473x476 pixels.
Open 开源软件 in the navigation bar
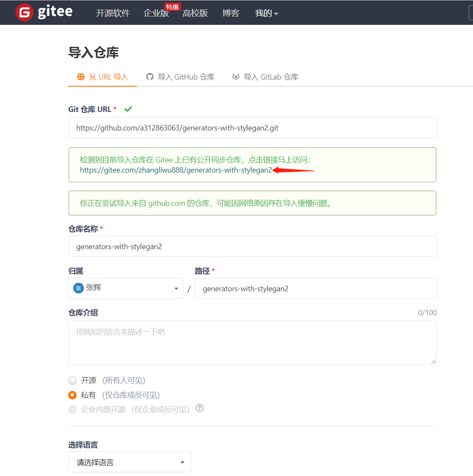tap(113, 13)
